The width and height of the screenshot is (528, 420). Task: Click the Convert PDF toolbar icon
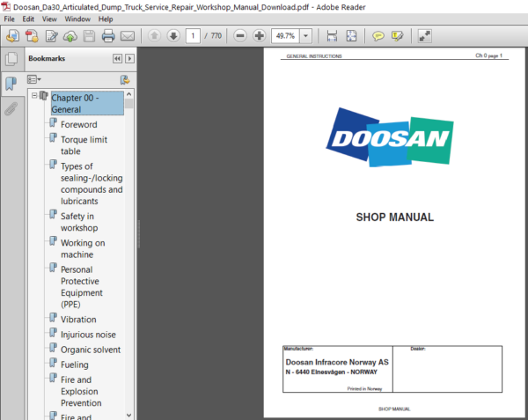32,36
